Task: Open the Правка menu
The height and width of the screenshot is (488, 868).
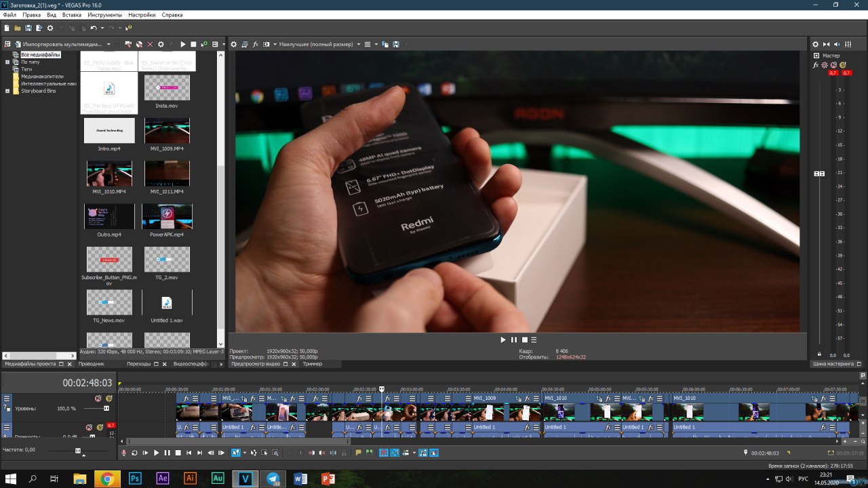Action: pyautogui.click(x=31, y=15)
